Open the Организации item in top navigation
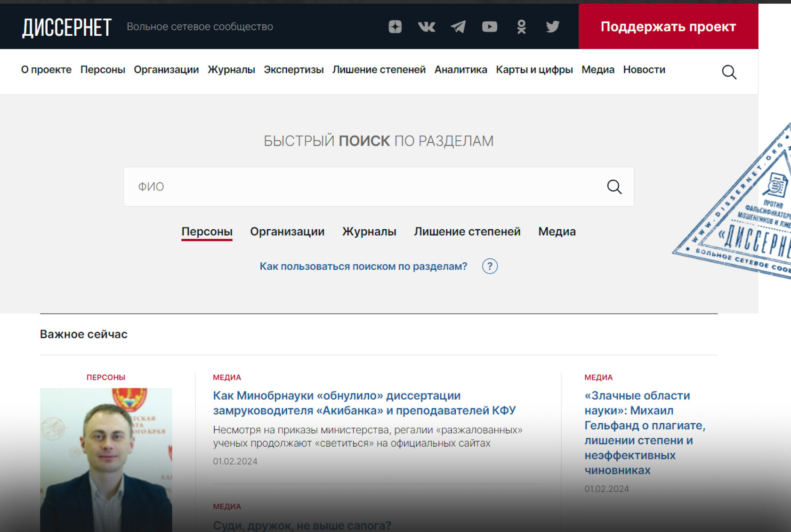This screenshot has height=532, width=791. (166, 70)
